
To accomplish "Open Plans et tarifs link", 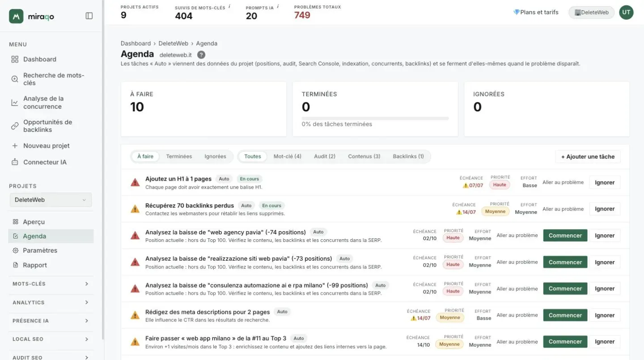I will pos(536,13).
